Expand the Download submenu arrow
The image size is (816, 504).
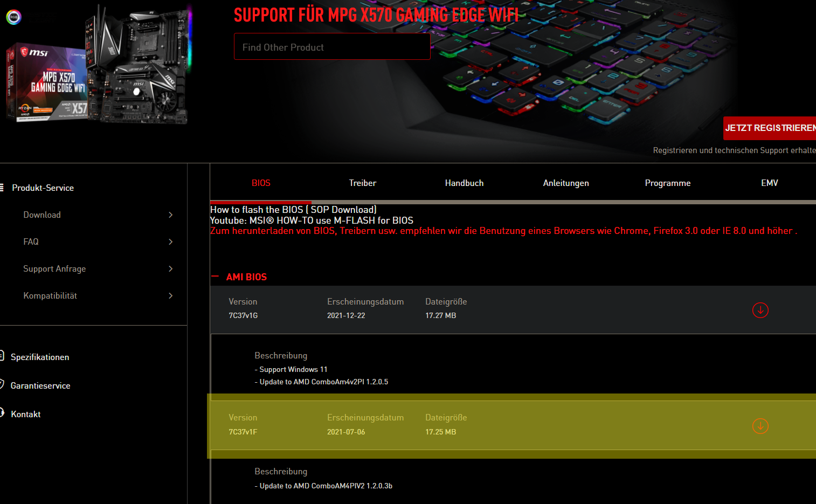pyautogui.click(x=170, y=215)
